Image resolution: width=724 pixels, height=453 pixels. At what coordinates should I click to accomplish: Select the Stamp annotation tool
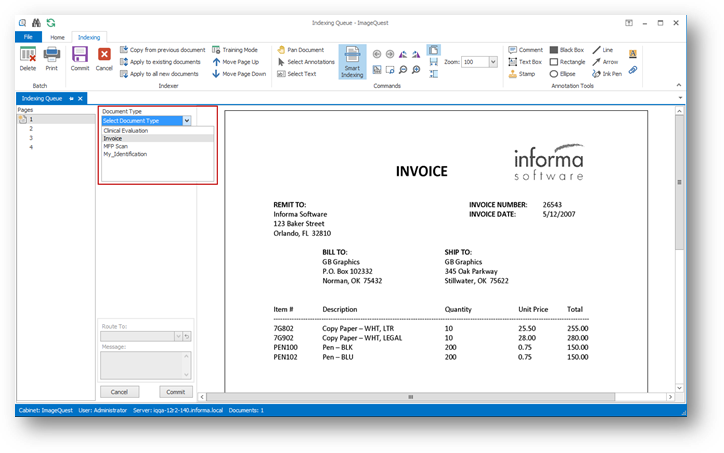[x=522, y=74]
